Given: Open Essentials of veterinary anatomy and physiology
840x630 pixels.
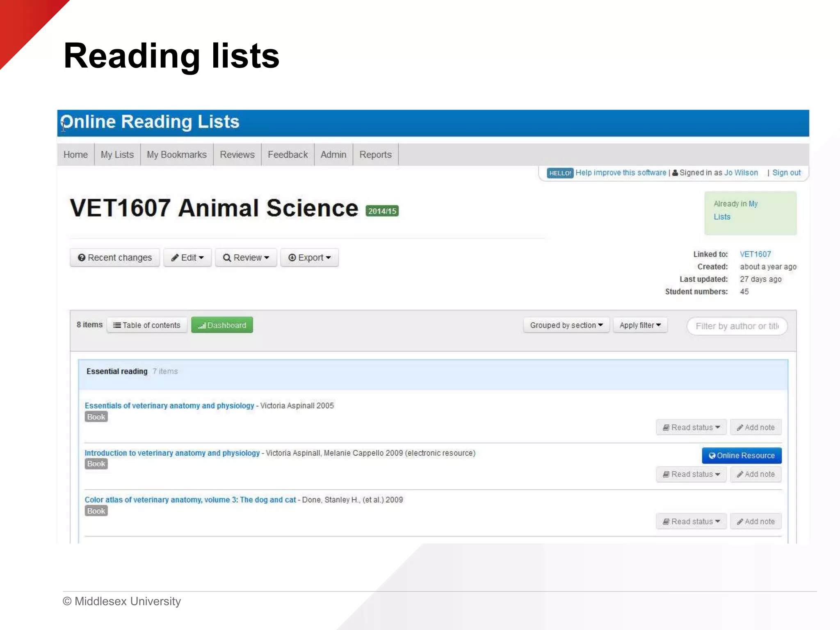Looking at the screenshot, I should coord(169,406).
